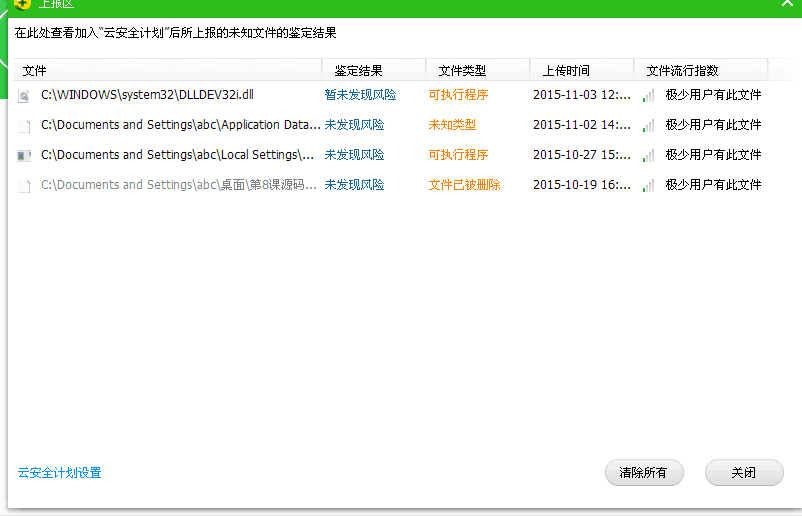Click the 未知类型 file type cell
This screenshot has width=802, height=516.
tap(452, 125)
